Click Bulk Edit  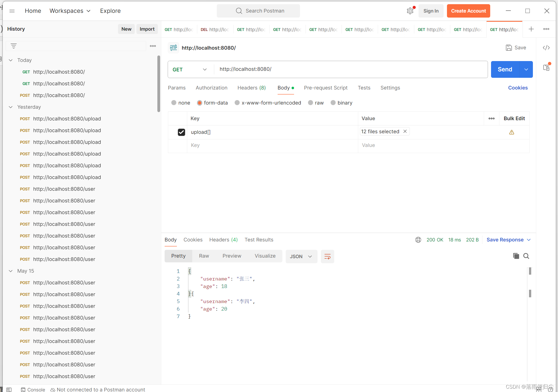click(514, 118)
